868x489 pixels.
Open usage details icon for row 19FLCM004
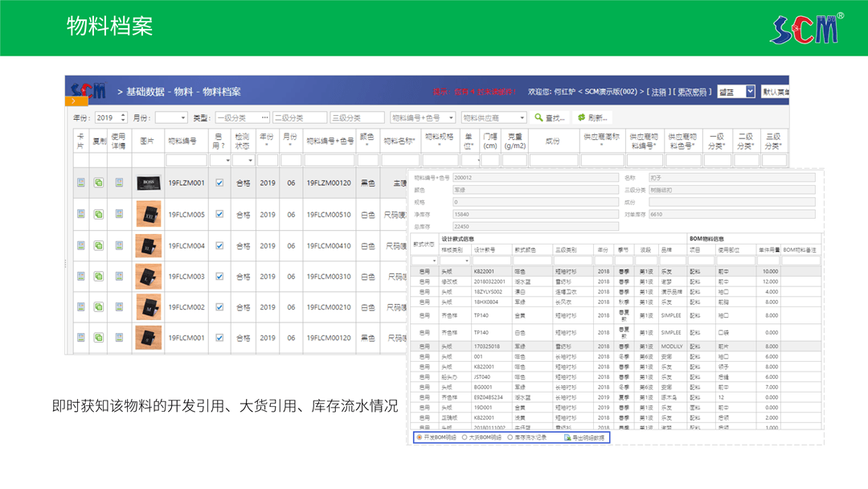click(119, 245)
